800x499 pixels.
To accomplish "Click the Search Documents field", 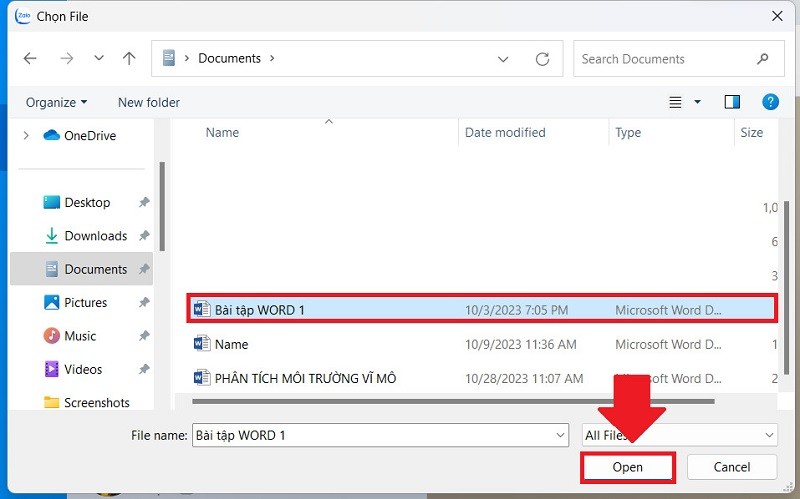I will (679, 59).
